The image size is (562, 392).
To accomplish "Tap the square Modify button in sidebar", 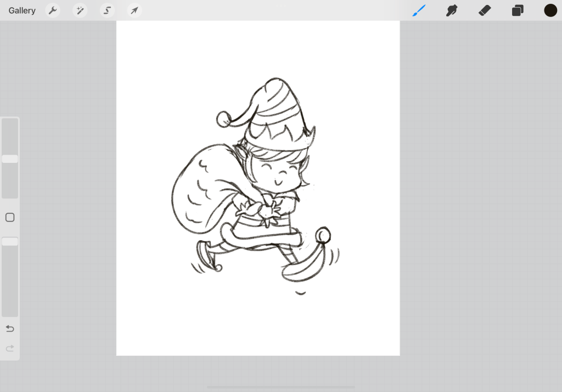I will 10,218.
